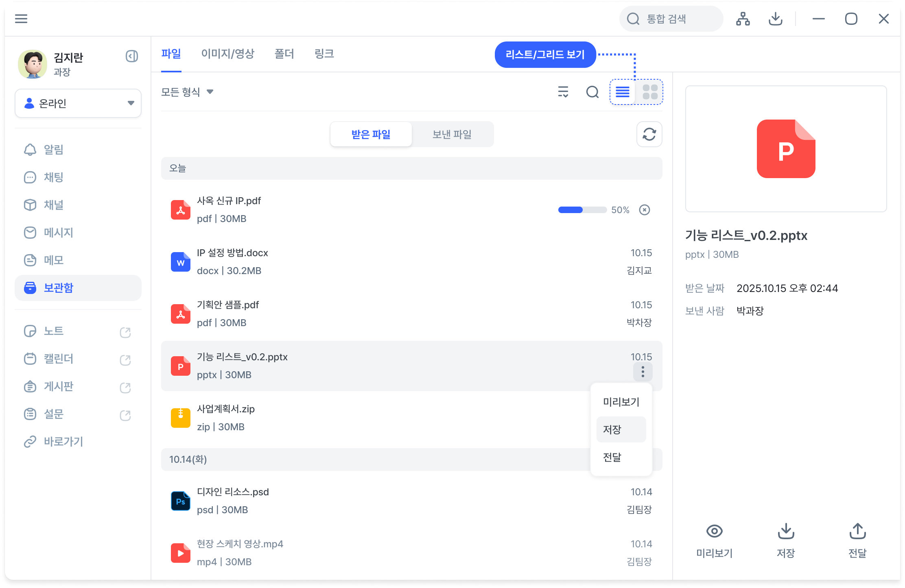Click the file list search magnifier icon
This screenshot has height=588, width=905.
(x=592, y=92)
